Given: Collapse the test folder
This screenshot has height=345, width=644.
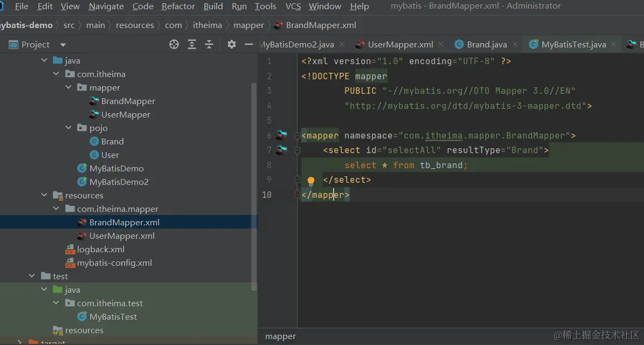Looking at the screenshot, I should 32,276.
